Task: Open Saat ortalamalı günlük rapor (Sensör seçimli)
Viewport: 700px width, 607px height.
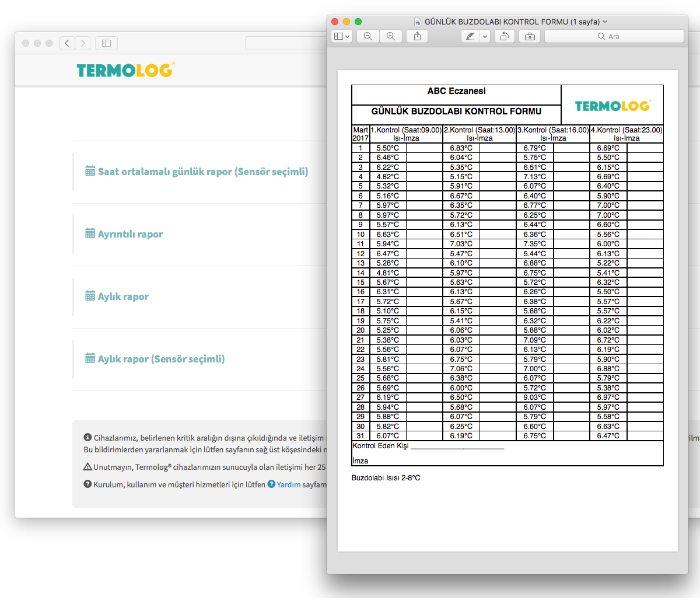Action: tap(203, 172)
